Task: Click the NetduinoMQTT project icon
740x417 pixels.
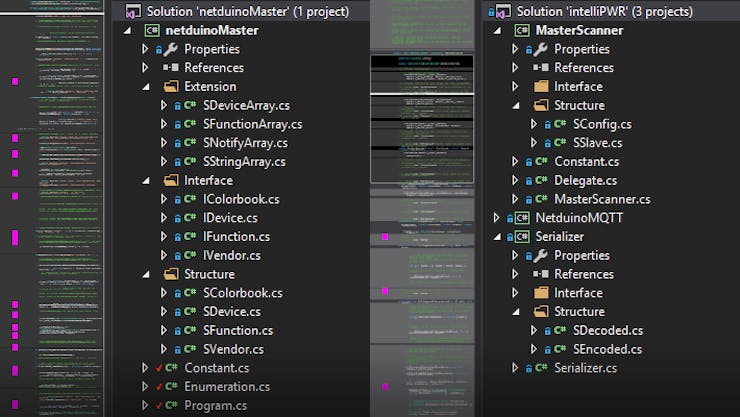Action: 522,218
